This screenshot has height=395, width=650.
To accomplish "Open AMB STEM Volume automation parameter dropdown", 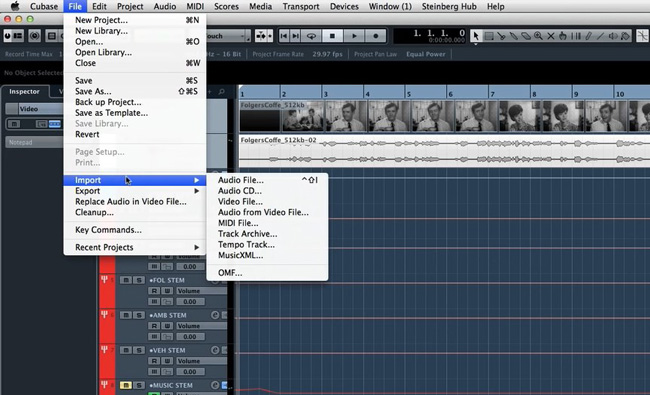I will [202, 326].
